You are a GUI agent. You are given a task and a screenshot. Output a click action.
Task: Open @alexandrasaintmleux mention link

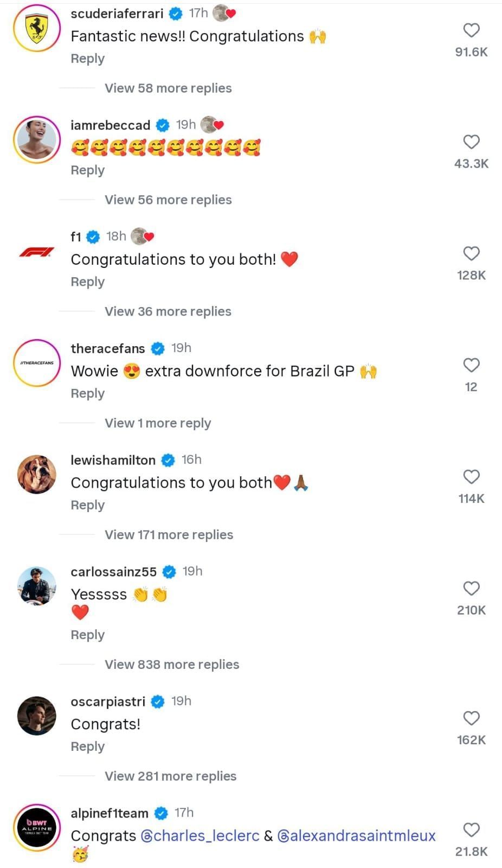click(356, 835)
